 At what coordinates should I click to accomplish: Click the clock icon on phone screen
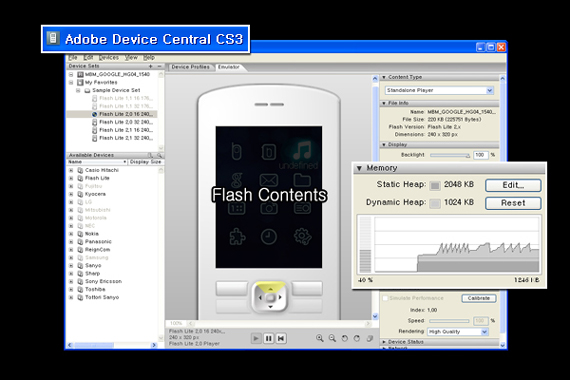(269, 237)
